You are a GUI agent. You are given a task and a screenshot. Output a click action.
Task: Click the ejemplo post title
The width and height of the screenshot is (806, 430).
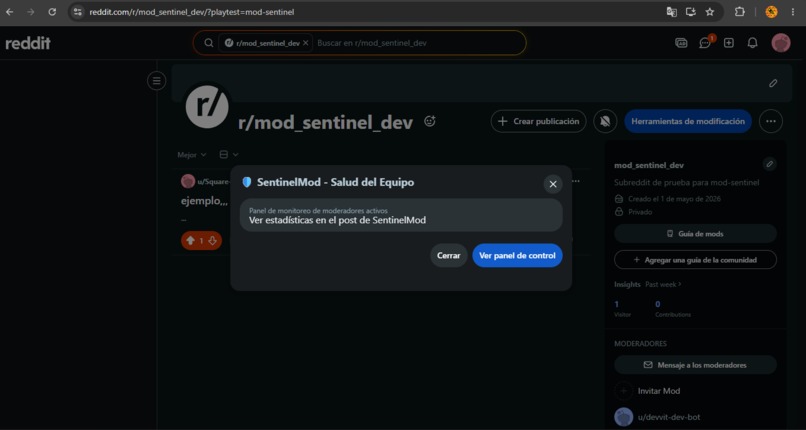204,201
